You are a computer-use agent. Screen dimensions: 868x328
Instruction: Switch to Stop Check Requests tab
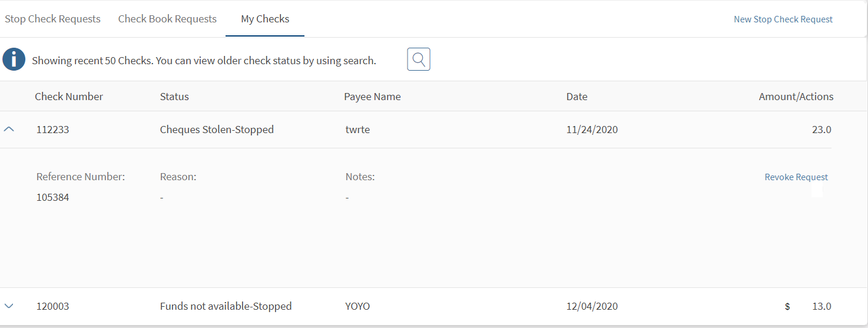point(52,19)
